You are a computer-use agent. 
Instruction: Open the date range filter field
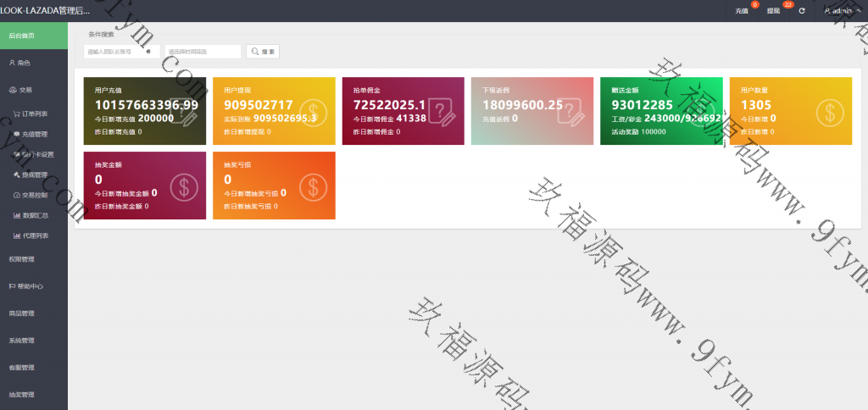(203, 52)
